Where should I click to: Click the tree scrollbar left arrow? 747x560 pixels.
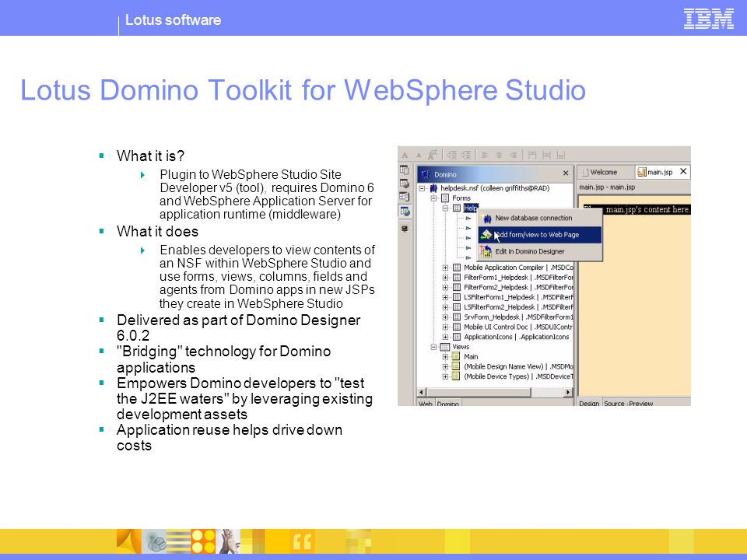pos(422,392)
